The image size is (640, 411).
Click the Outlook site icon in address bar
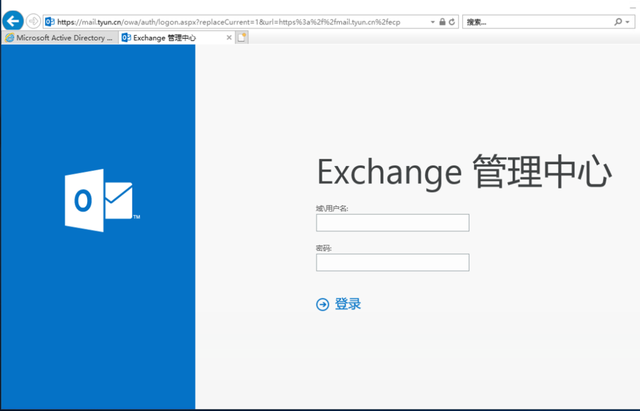(50, 22)
